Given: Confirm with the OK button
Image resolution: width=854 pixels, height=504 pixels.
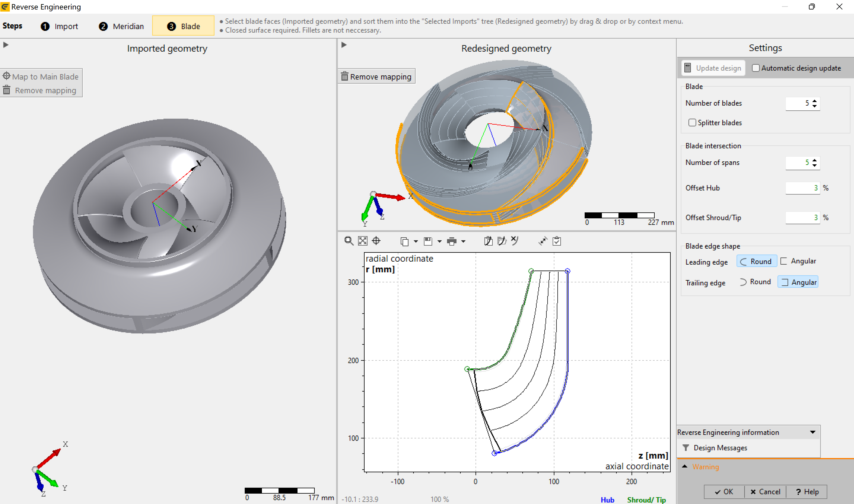Looking at the screenshot, I should pyautogui.click(x=724, y=492).
